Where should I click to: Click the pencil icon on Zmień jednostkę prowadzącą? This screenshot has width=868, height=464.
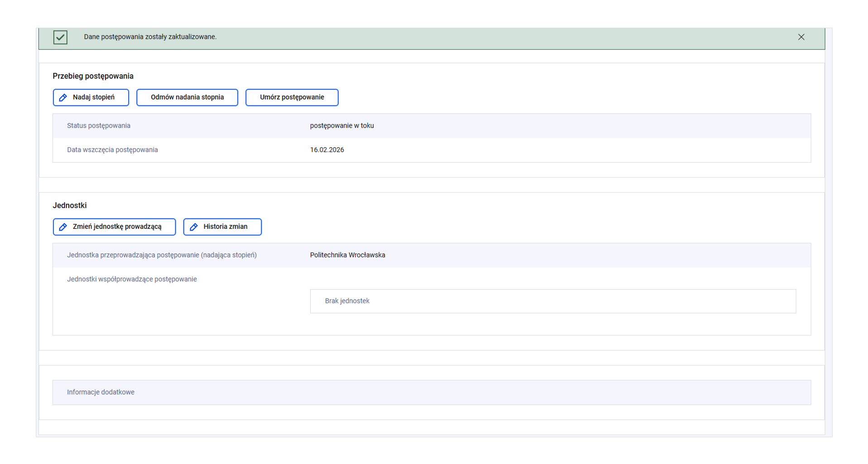[x=63, y=227]
